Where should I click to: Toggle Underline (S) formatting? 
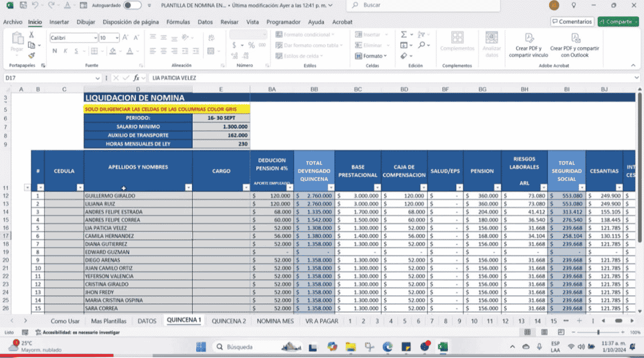76,51
